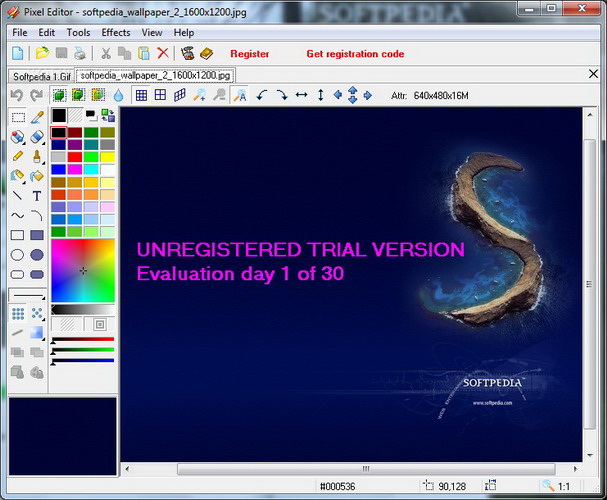
Task: Pick the bright red palette swatch
Action: tap(75, 157)
